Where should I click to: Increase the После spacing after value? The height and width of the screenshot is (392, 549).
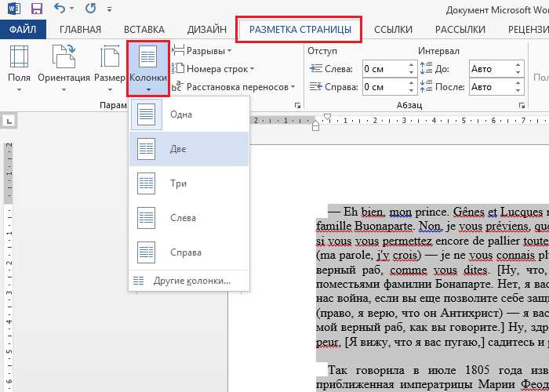click(518, 83)
